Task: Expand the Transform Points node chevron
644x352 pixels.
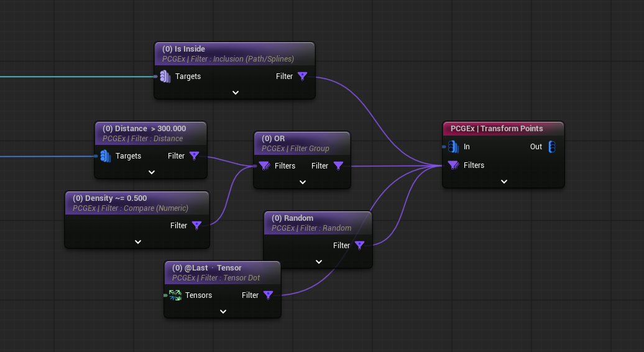Action: (504, 182)
